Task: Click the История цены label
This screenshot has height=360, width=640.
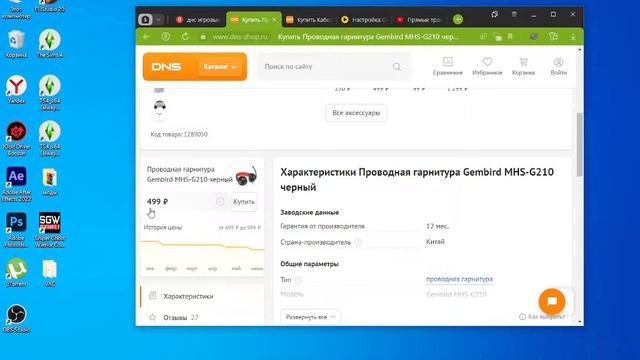Action: (163, 227)
